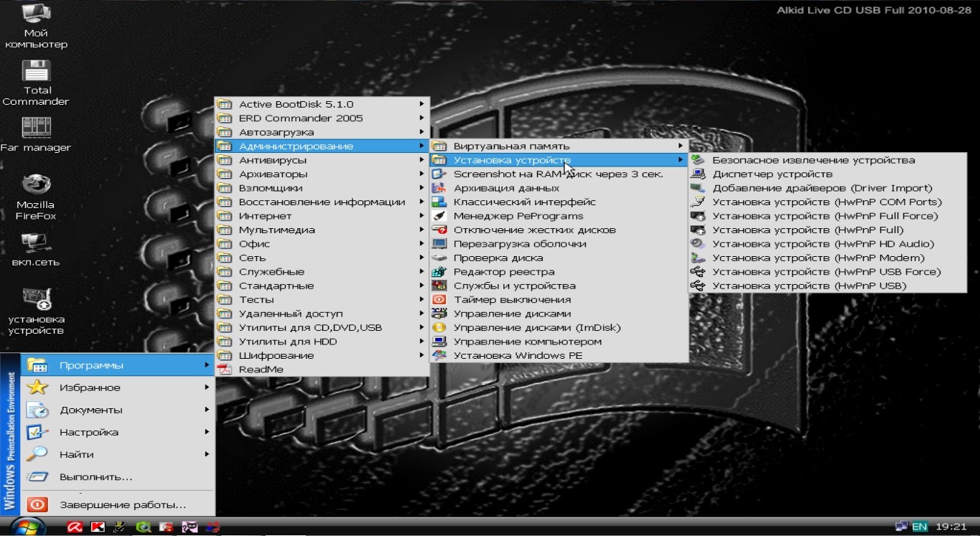
Task: Open the Тесты folder
Action: coord(322,300)
